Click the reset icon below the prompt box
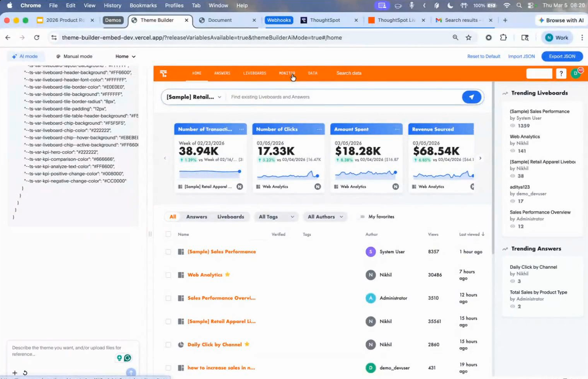This screenshot has height=379, width=588. [25, 373]
